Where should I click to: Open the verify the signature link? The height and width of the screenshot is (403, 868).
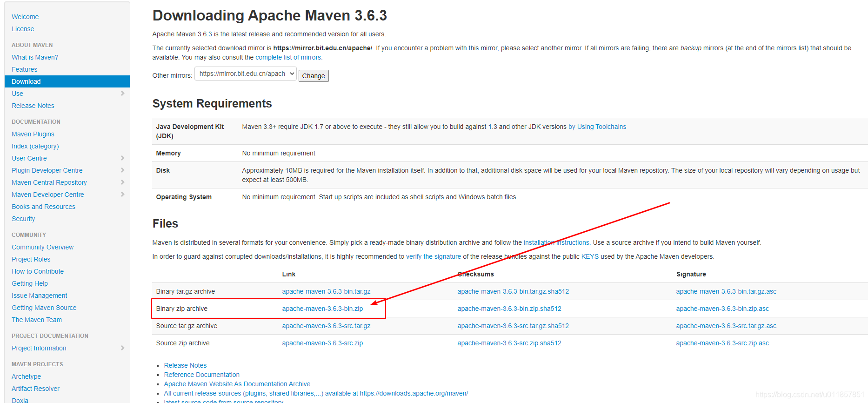click(x=434, y=256)
